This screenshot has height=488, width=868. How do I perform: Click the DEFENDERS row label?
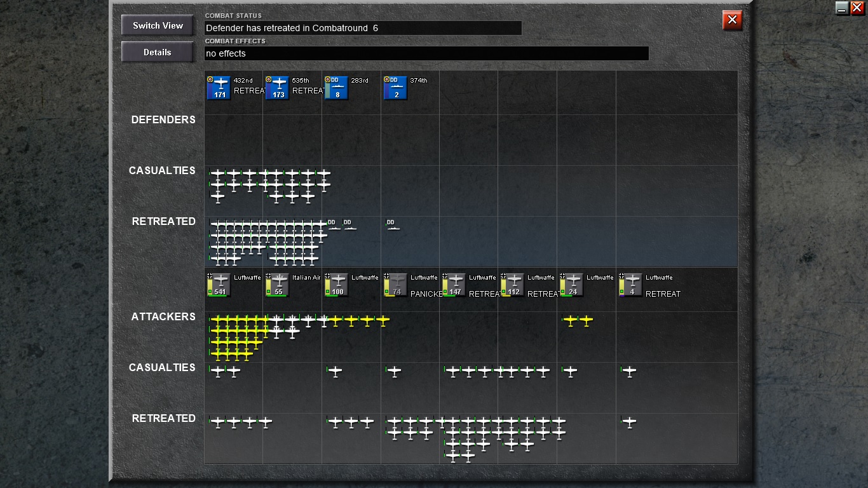coord(163,119)
